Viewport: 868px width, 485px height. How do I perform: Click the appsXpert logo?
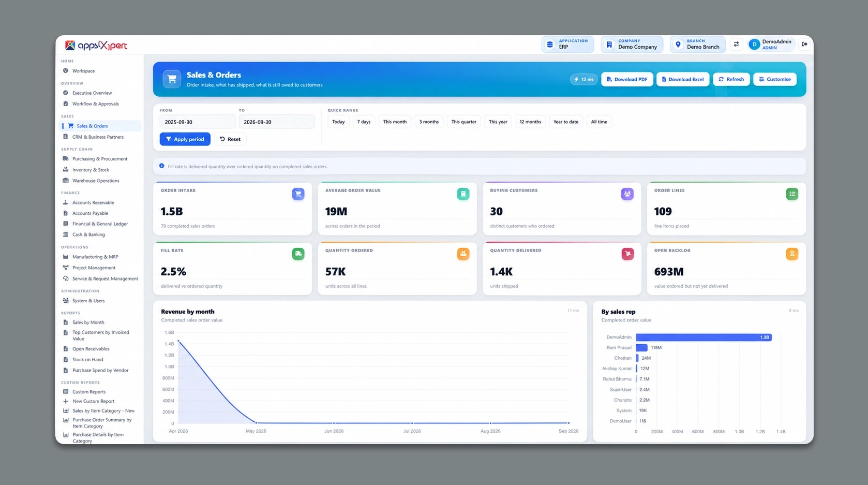96,46
